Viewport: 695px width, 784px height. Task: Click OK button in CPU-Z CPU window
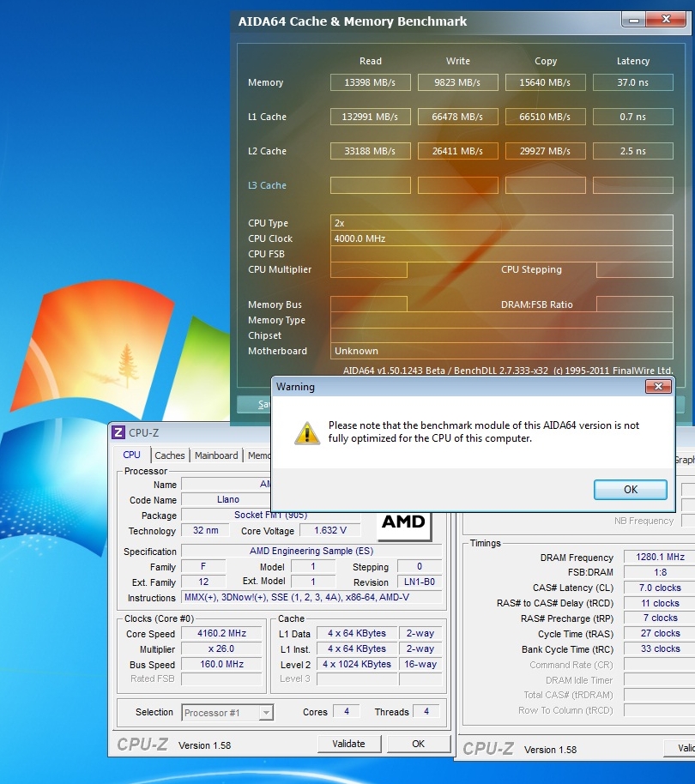click(x=418, y=744)
